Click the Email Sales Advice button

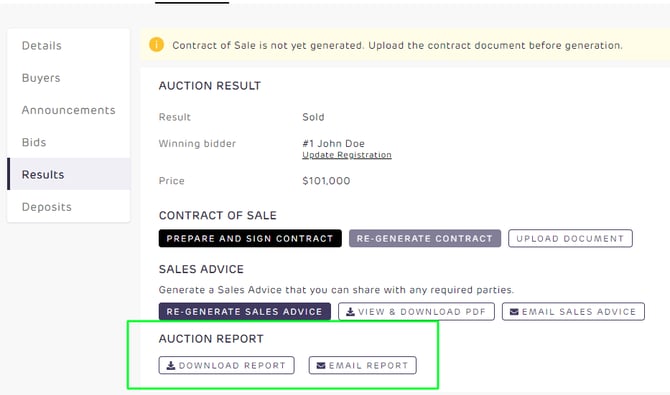point(573,312)
